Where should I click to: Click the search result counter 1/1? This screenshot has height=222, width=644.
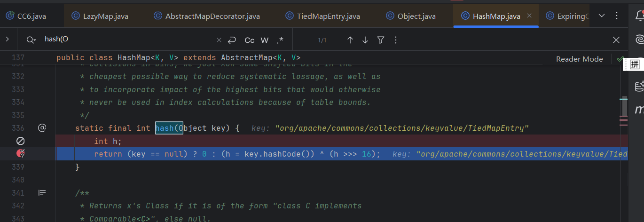322,40
